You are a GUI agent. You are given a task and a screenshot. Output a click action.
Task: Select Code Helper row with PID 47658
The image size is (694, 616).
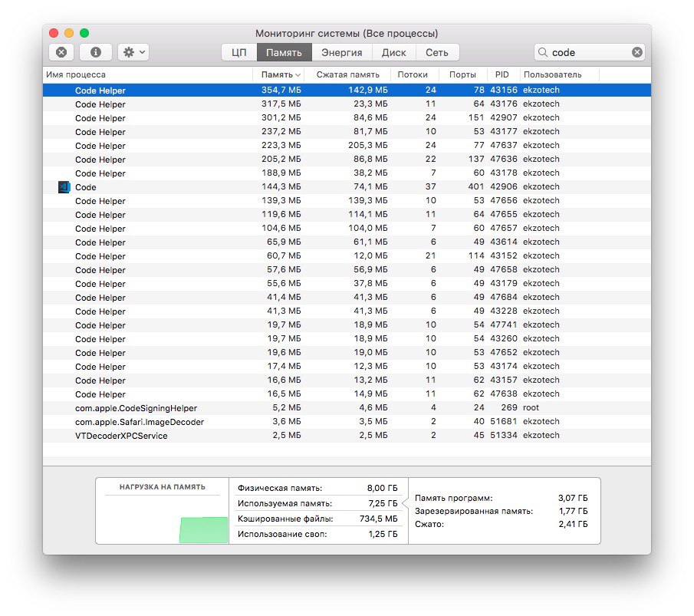tap(347, 269)
